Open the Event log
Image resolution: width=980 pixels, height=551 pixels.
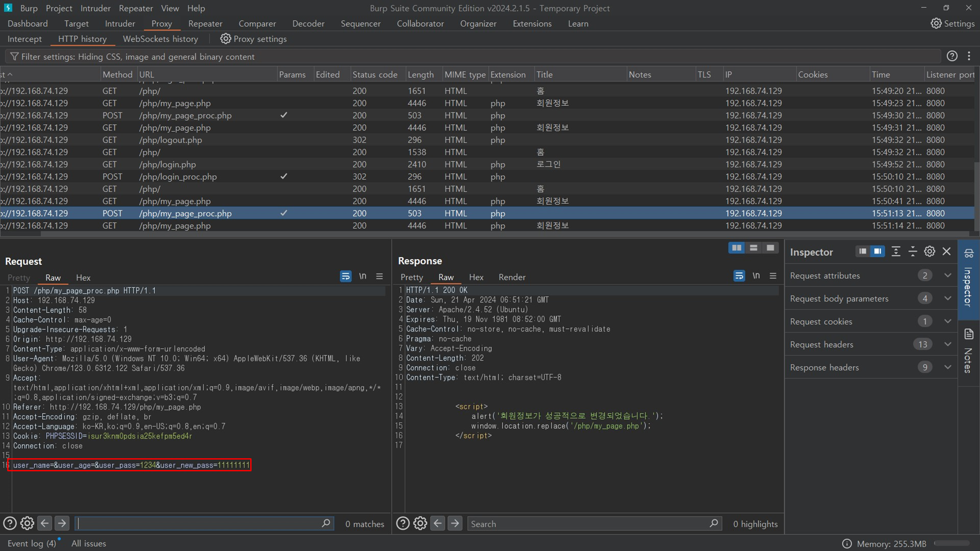pos(32,543)
